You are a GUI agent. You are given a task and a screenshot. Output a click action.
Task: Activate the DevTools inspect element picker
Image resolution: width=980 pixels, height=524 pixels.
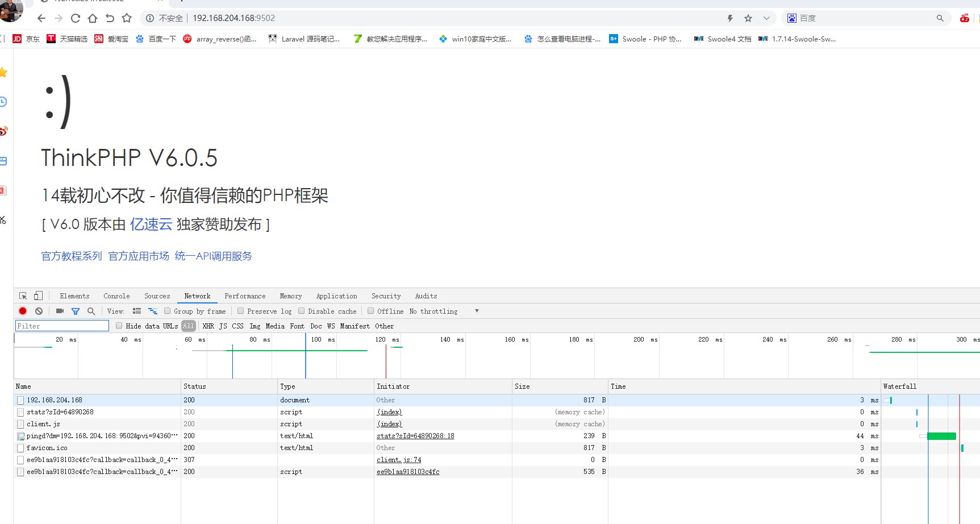(23, 296)
